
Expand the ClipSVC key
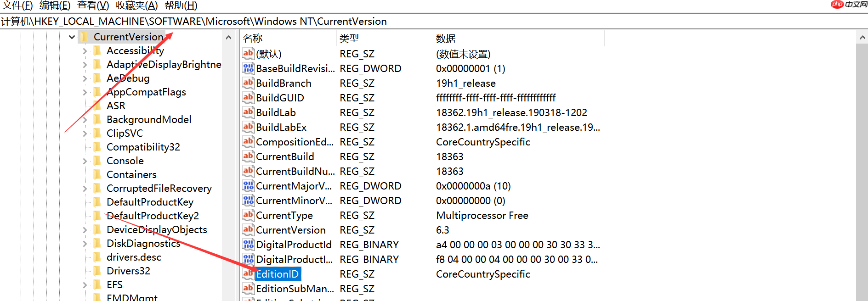(85, 134)
